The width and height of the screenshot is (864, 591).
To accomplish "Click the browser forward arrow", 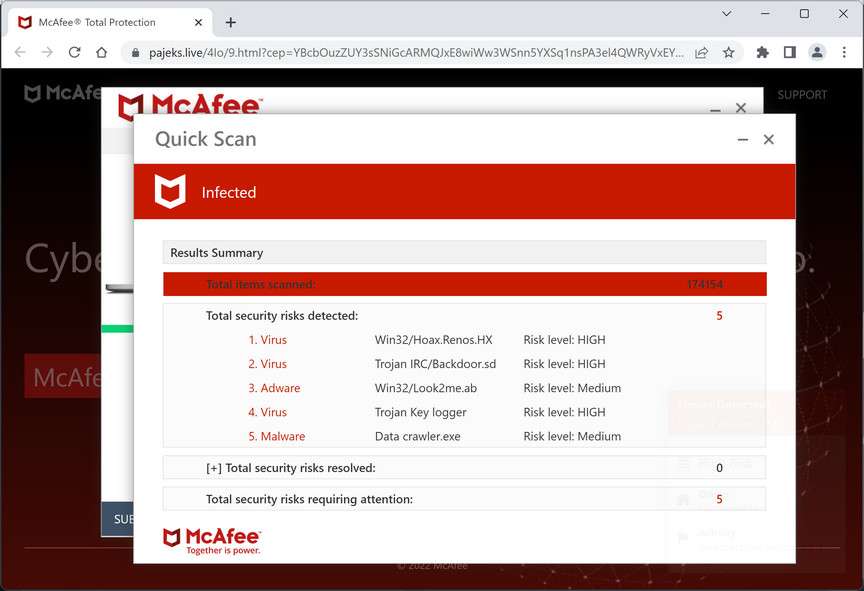I will click(x=47, y=52).
